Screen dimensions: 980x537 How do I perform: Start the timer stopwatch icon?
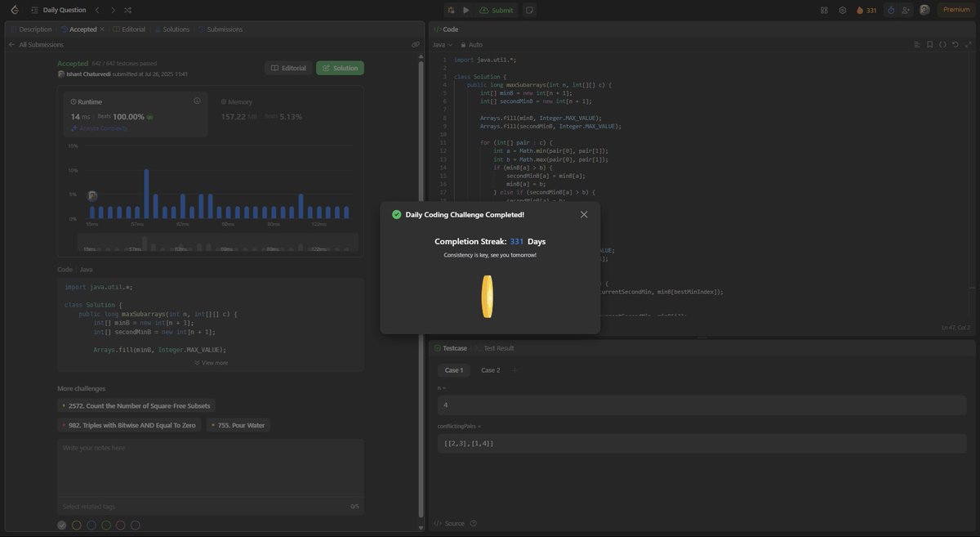891,10
